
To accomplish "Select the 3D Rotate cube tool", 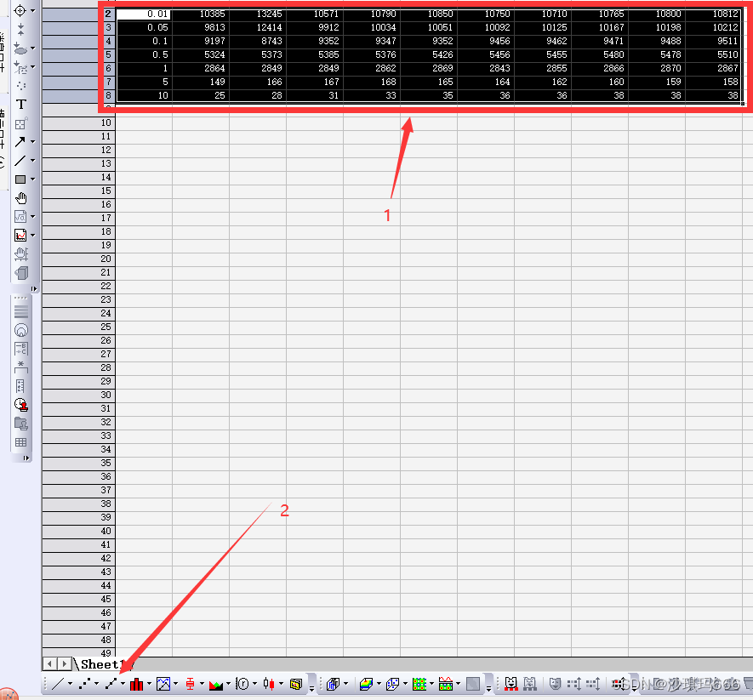I will (x=20, y=273).
